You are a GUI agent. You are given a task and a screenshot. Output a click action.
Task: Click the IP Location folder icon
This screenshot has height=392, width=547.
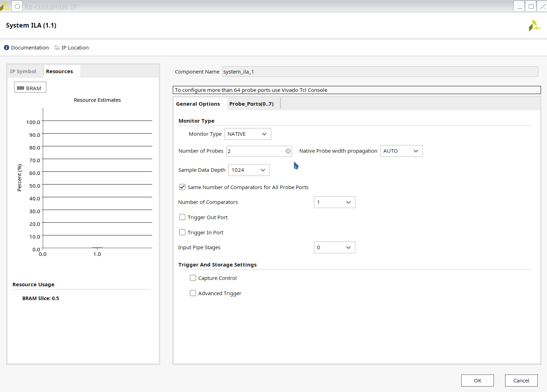(57, 48)
